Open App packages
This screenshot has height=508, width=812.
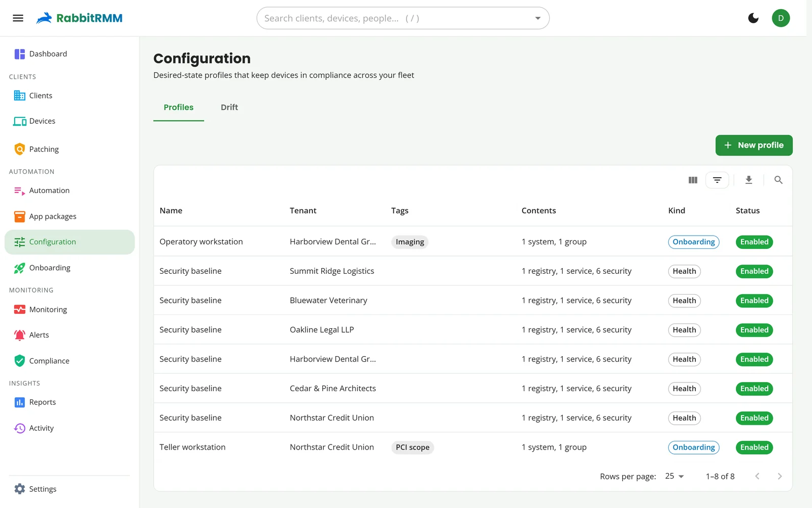pos(70,216)
